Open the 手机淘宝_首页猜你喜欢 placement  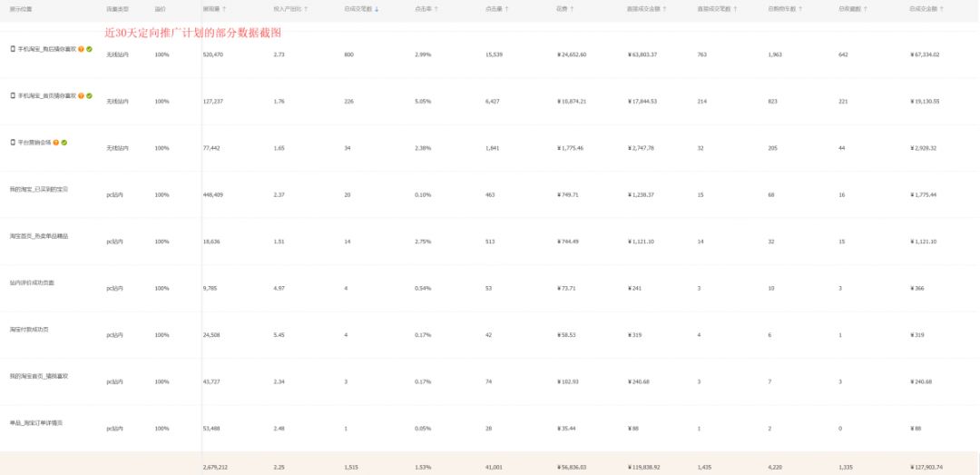[47, 95]
